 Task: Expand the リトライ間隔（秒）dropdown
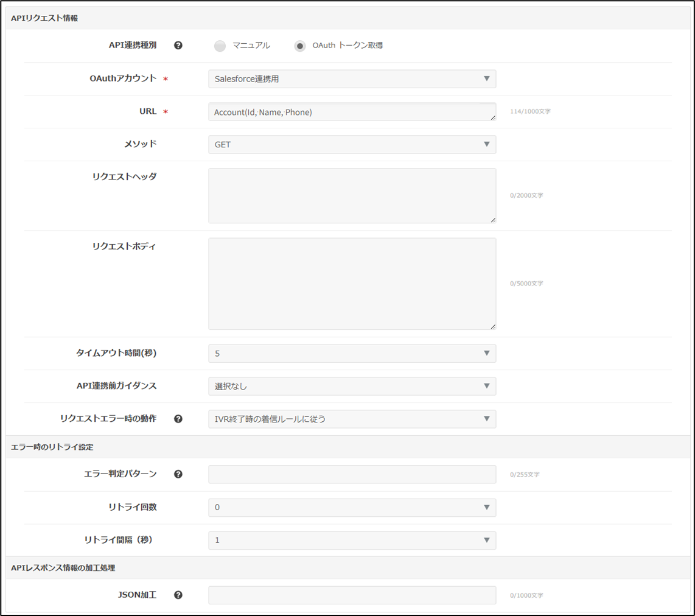(352, 540)
